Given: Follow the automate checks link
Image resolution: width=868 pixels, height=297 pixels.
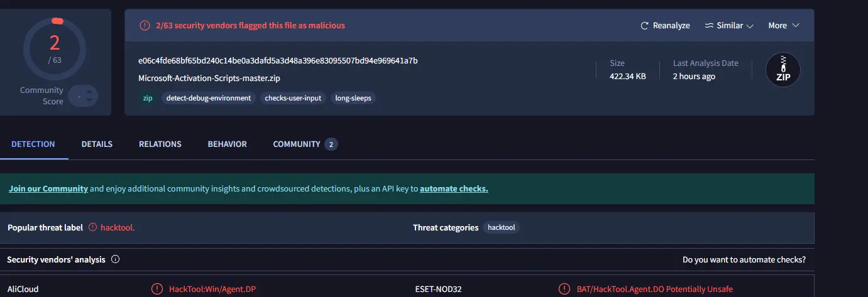Looking at the screenshot, I should tap(454, 188).
